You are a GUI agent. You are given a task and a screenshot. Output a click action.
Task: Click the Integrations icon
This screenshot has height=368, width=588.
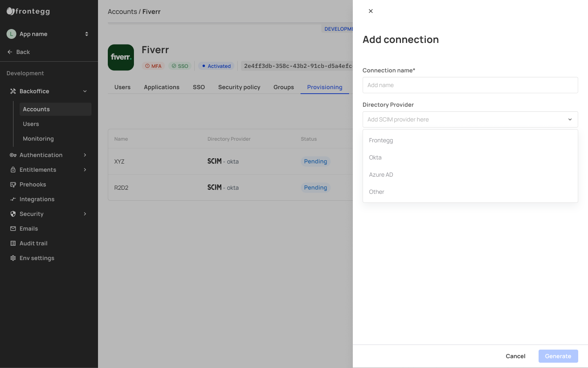(13, 199)
